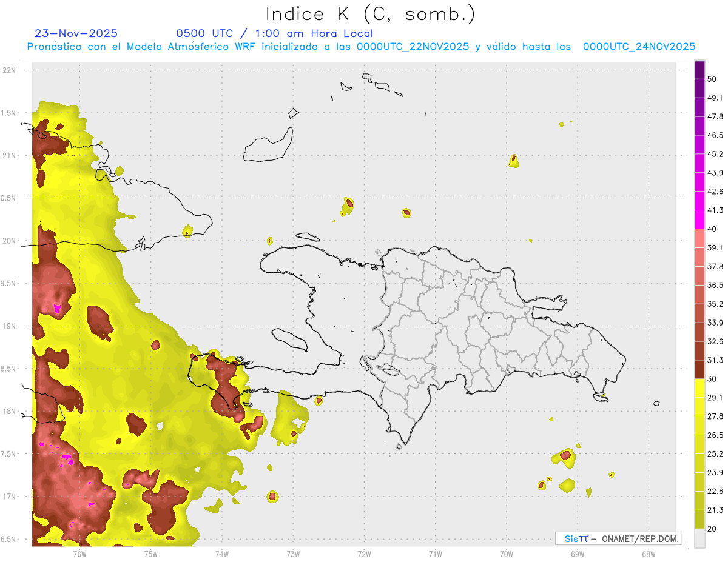Click the "36.5" colorbar value
The image size is (728, 562).
pos(715,285)
